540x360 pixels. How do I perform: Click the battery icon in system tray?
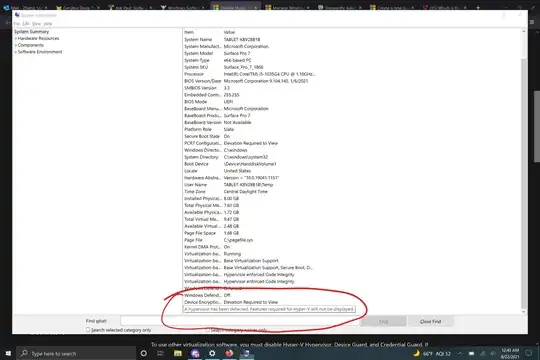click(x=471, y=353)
